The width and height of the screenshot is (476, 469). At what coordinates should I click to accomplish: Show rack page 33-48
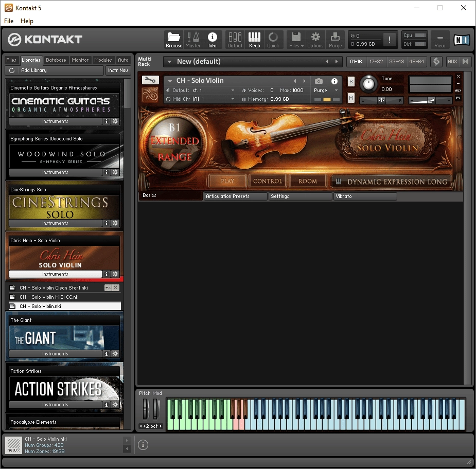396,62
